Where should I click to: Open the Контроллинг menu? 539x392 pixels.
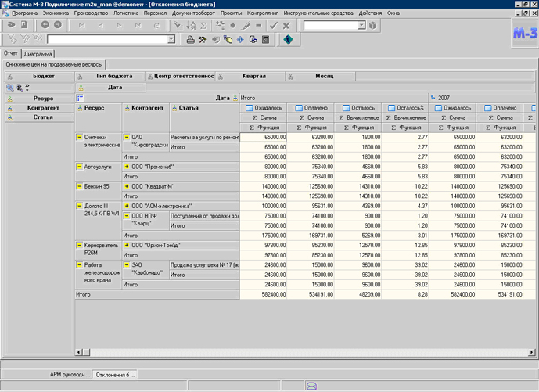[x=263, y=13]
